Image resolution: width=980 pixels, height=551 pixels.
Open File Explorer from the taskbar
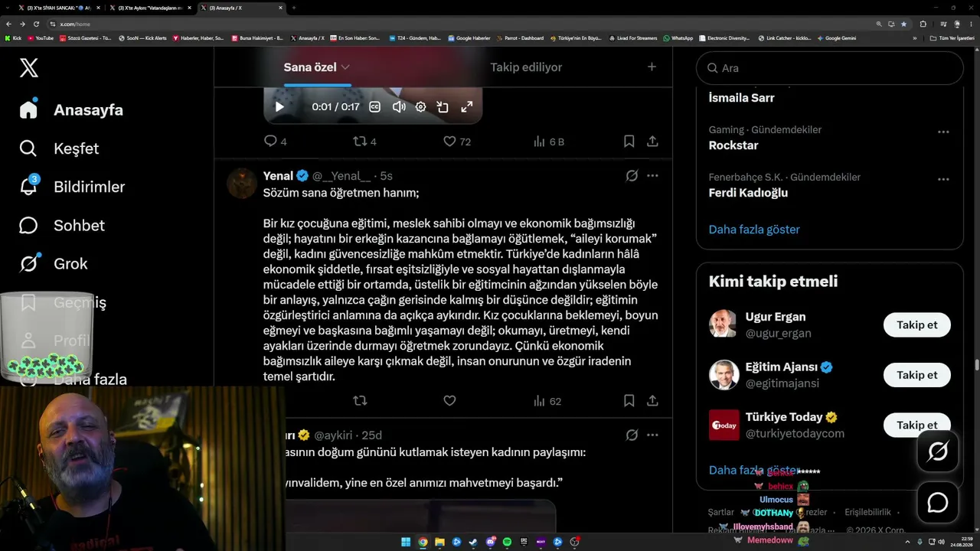pyautogui.click(x=439, y=542)
